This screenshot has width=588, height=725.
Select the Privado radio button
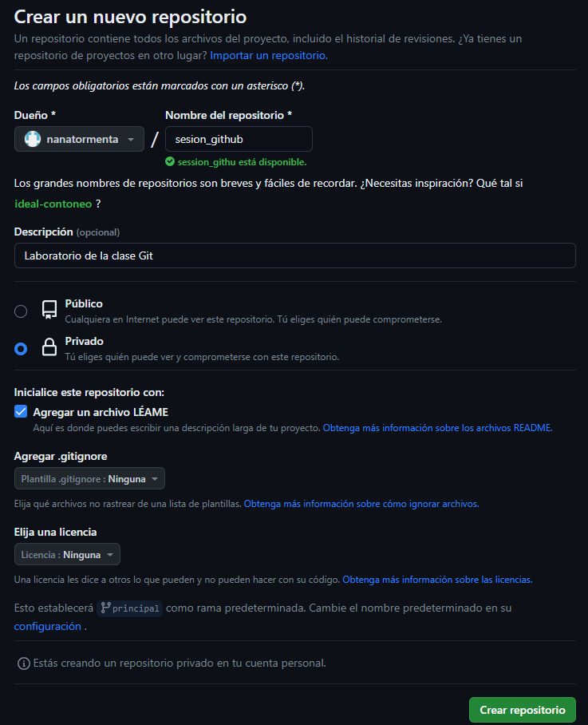[x=20, y=349]
